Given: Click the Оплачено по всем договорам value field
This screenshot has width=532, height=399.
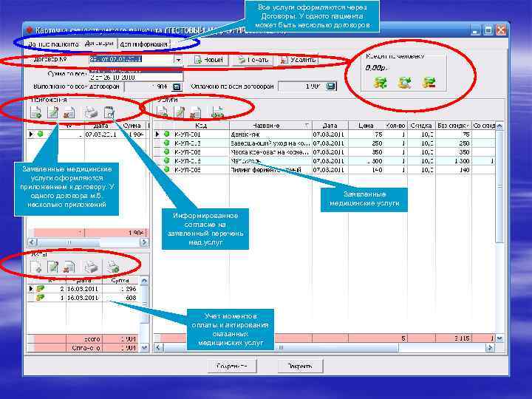Looking at the screenshot, I should point(302,86).
